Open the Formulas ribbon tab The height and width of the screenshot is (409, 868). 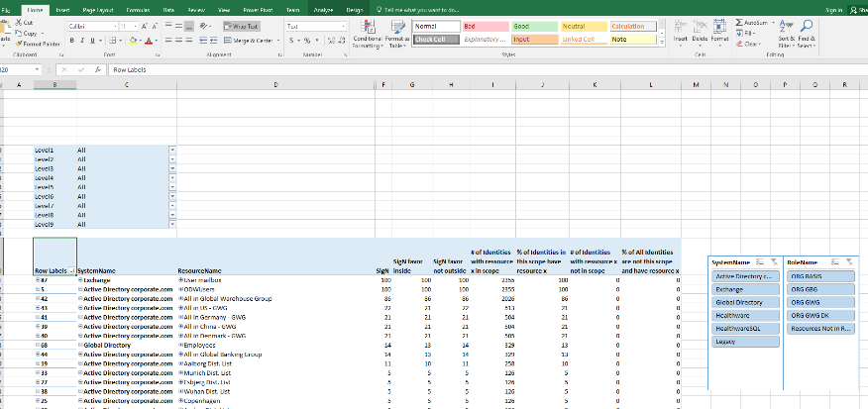[138, 10]
